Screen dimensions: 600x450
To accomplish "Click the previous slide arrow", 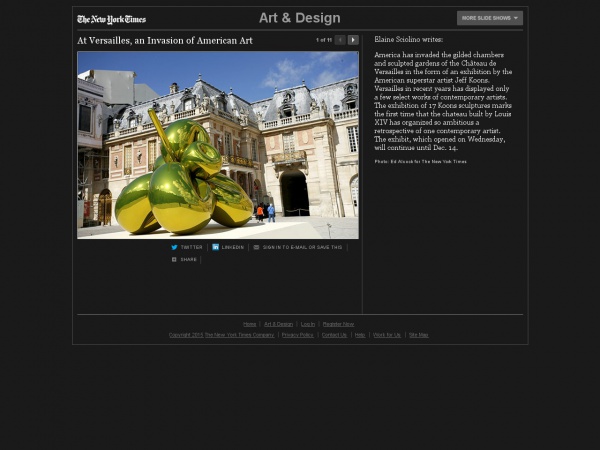I will pyautogui.click(x=340, y=40).
